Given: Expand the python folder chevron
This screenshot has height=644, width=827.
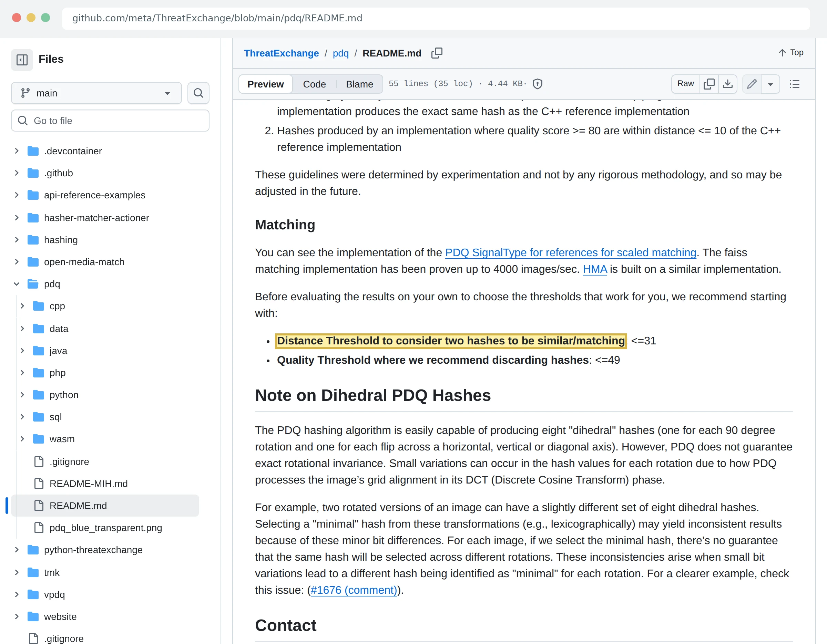Looking at the screenshot, I should [x=22, y=395].
